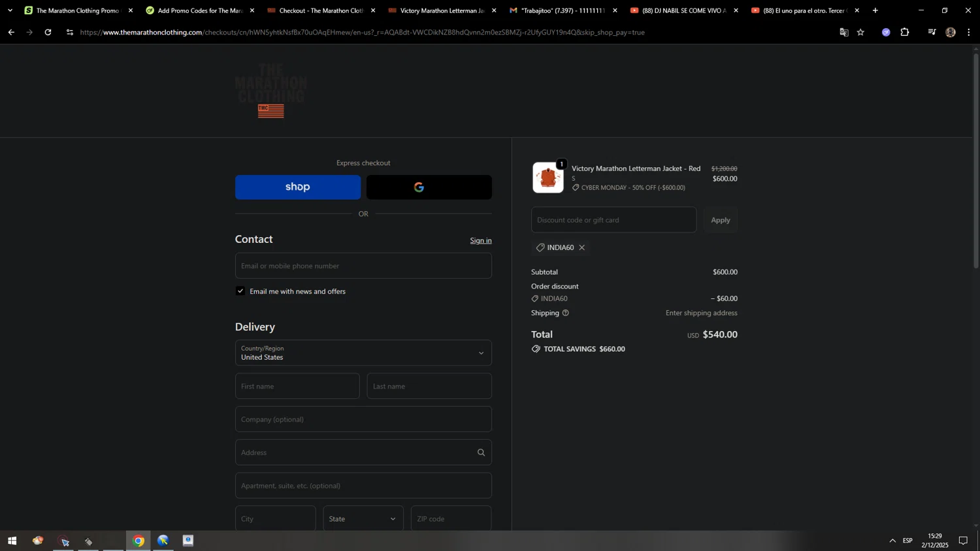The width and height of the screenshot is (980, 551).
Task: Open the Windows notification center icon
Action: coord(963,541)
